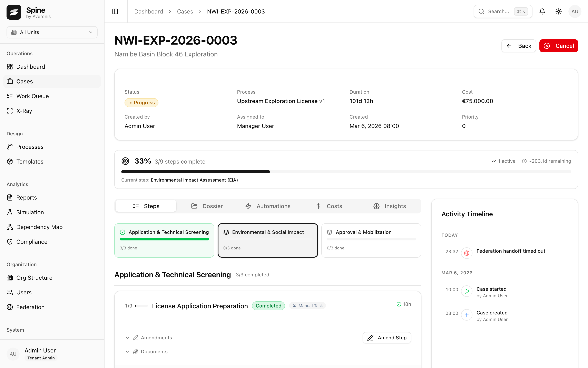Viewport: 588px width, 368px height.
Task: Click the Documents paperclip icon
Action: (136, 352)
